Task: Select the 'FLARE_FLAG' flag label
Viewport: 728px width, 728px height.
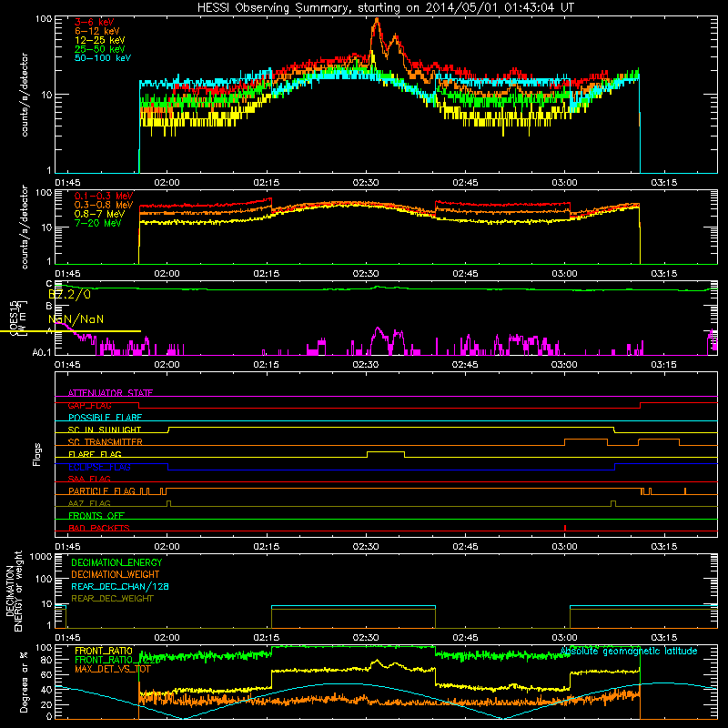Action: coord(95,454)
